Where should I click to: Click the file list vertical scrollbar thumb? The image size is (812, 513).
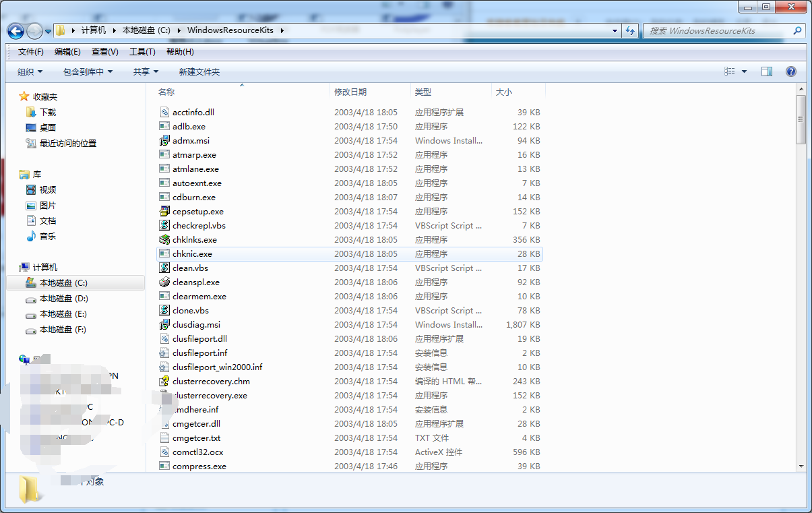(801, 119)
